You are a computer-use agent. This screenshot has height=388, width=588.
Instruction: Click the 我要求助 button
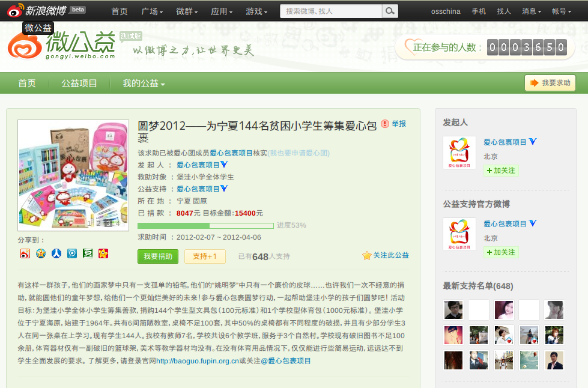click(550, 83)
